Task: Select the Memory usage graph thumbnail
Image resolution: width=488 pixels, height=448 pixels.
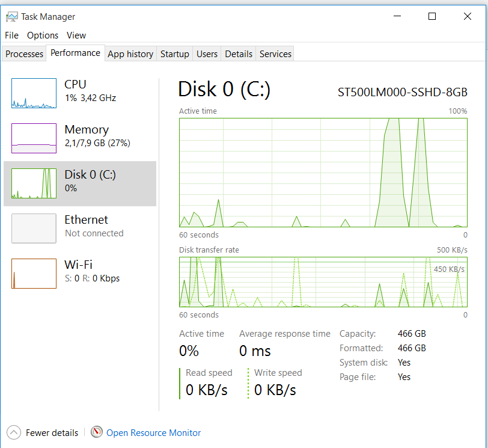Action: click(x=34, y=138)
